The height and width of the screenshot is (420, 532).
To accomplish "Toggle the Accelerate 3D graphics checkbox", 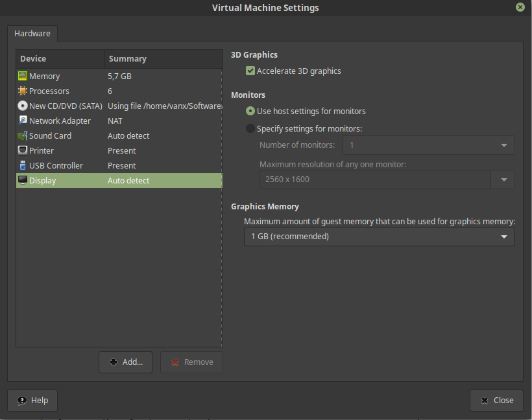I will 250,71.
